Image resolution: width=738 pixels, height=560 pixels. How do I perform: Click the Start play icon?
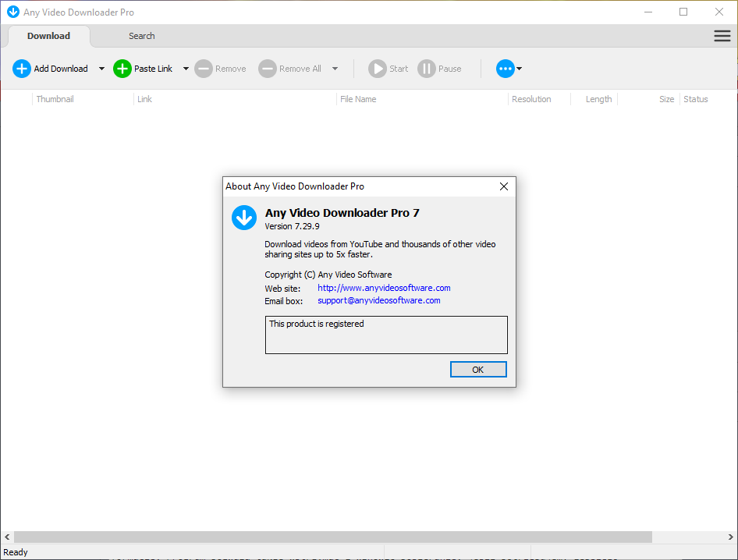(x=378, y=69)
